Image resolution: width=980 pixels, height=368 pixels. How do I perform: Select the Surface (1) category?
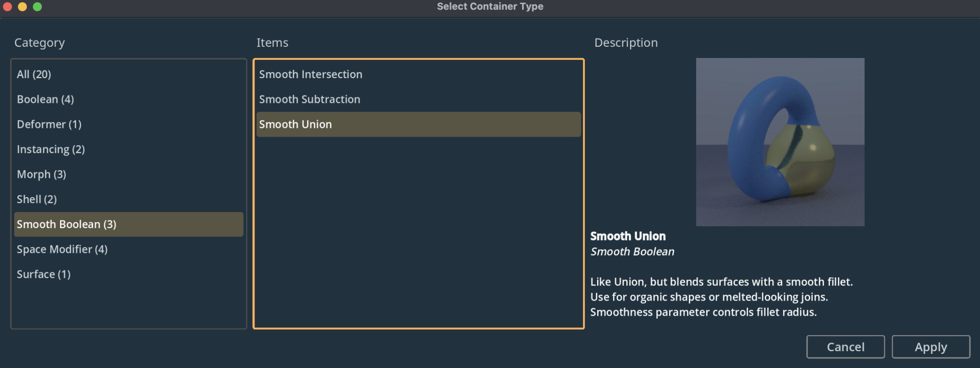click(x=129, y=274)
